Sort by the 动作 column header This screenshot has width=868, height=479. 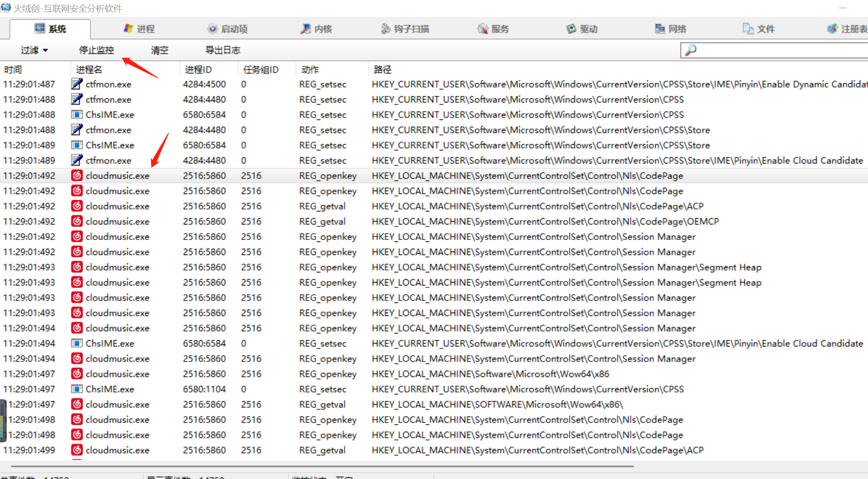pyautogui.click(x=310, y=70)
